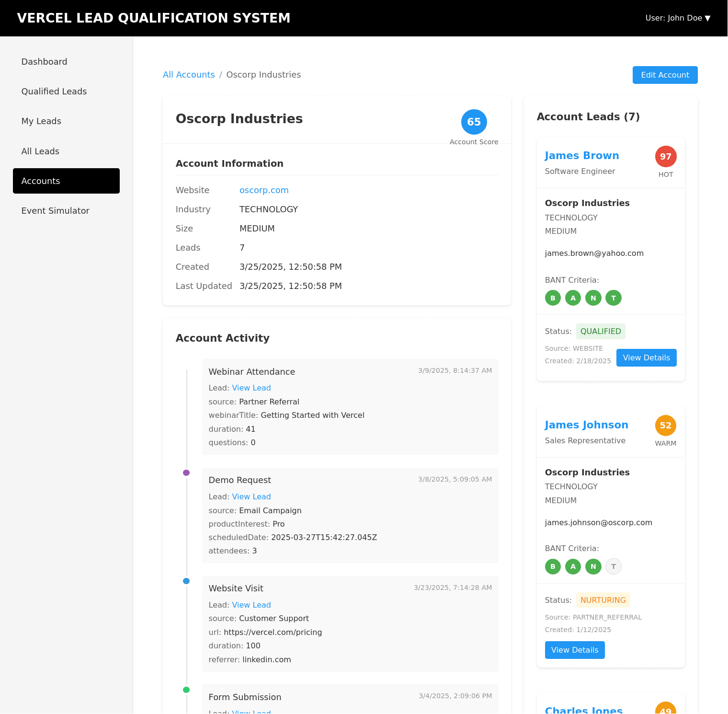Click the Vercel Lead Qualification System title

click(154, 18)
